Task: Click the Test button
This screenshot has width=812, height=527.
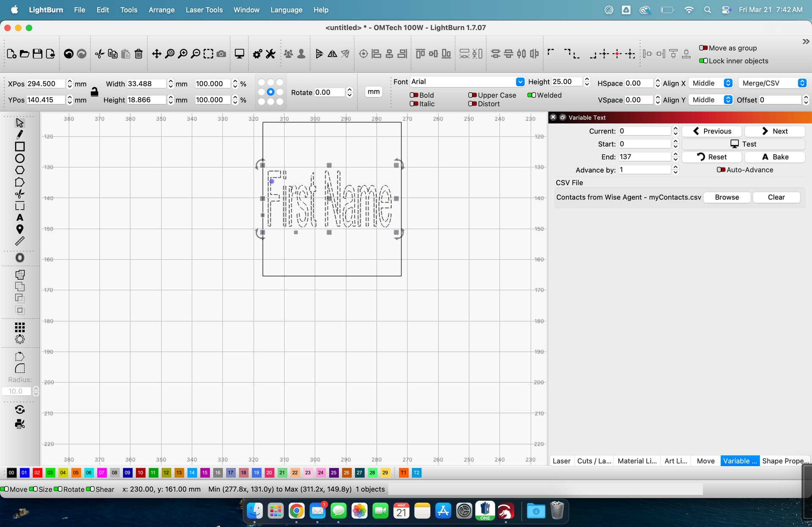Action: pyautogui.click(x=743, y=144)
